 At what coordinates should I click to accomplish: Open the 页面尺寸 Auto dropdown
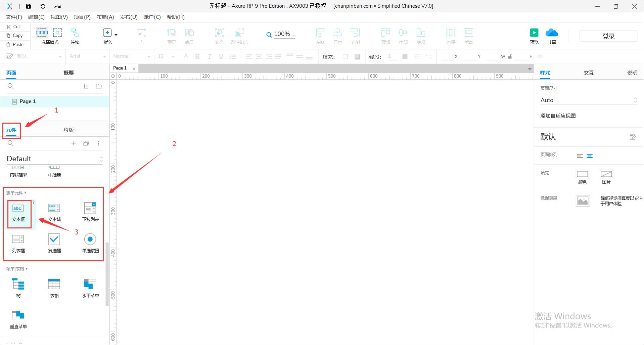(x=589, y=100)
